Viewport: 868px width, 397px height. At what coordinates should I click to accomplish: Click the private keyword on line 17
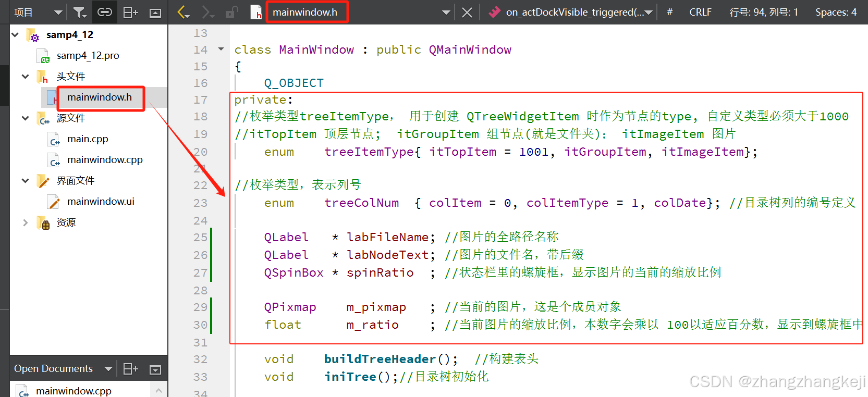pos(260,100)
